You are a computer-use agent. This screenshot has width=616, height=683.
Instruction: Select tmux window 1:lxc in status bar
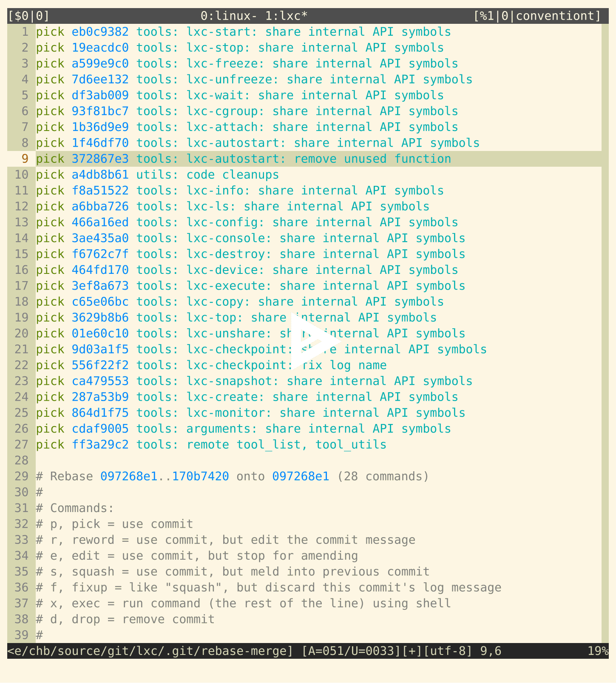click(286, 16)
